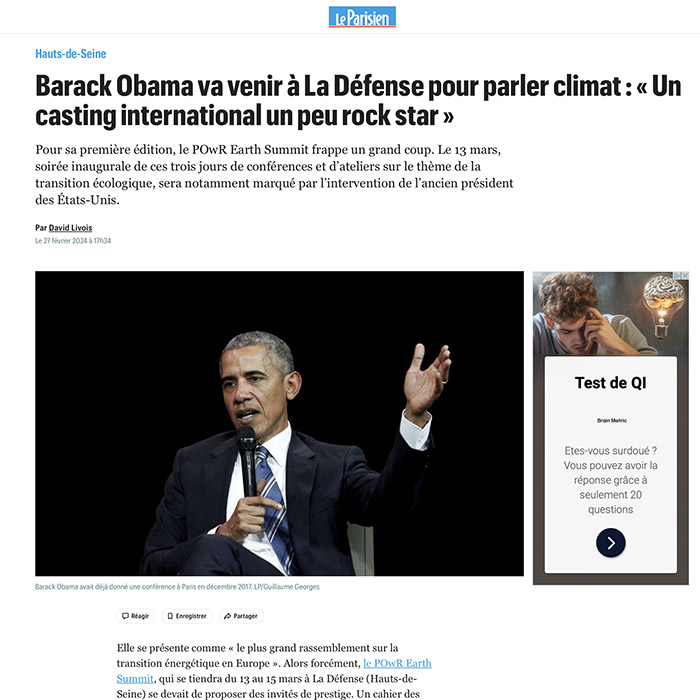Click the Partager button label
The width and height of the screenshot is (700, 700).
point(246,616)
